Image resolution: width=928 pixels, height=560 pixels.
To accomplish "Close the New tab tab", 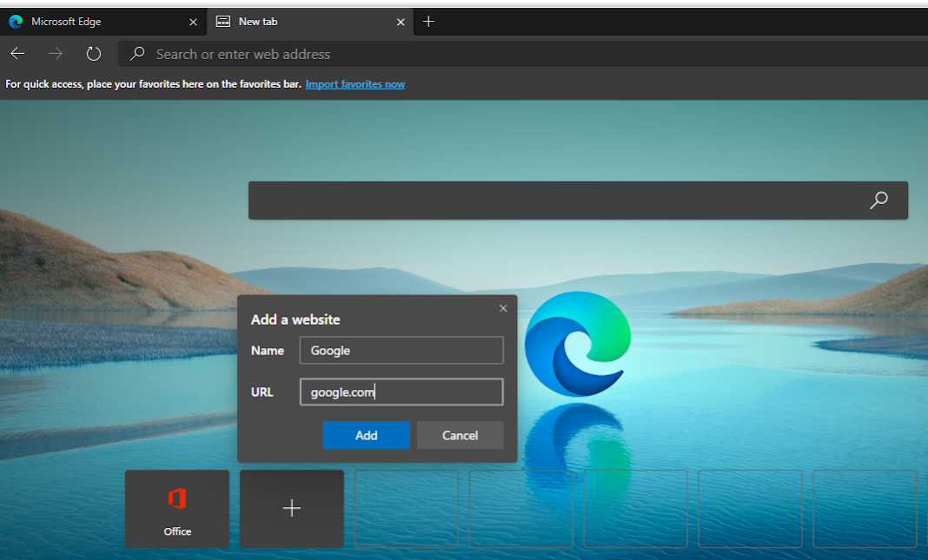I will click(x=401, y=22).
